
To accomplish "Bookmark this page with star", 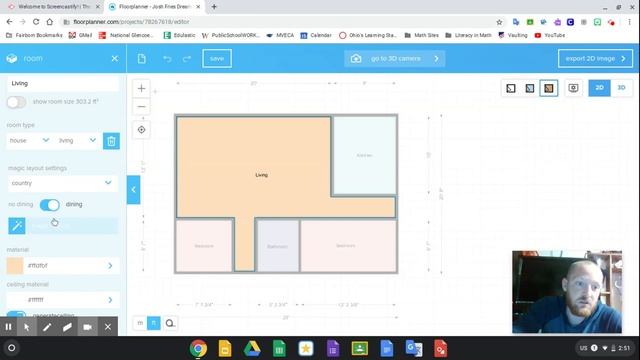I will click(x=499, y=22).
